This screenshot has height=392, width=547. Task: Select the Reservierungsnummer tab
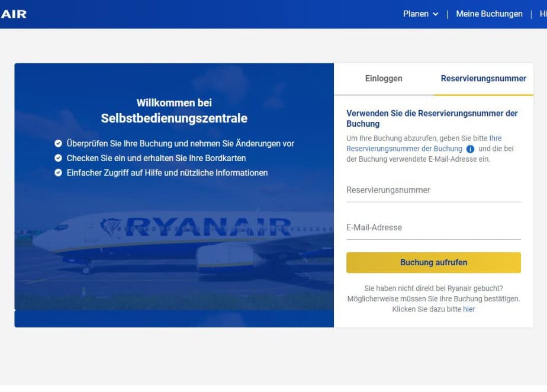coord(484,79)
